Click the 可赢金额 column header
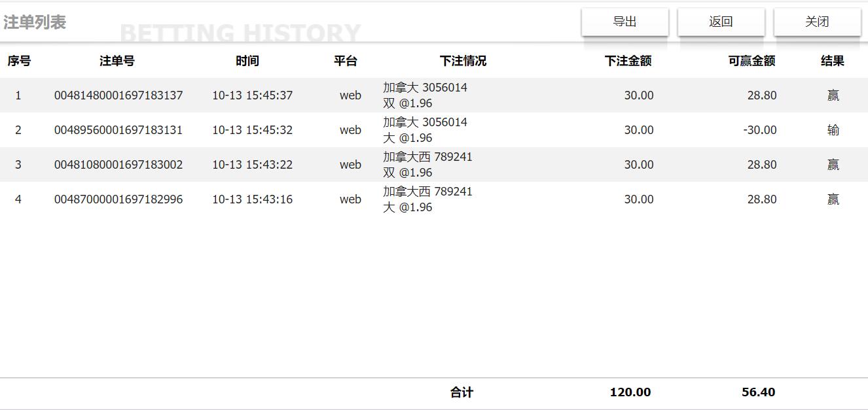 [x=751, y=61]
